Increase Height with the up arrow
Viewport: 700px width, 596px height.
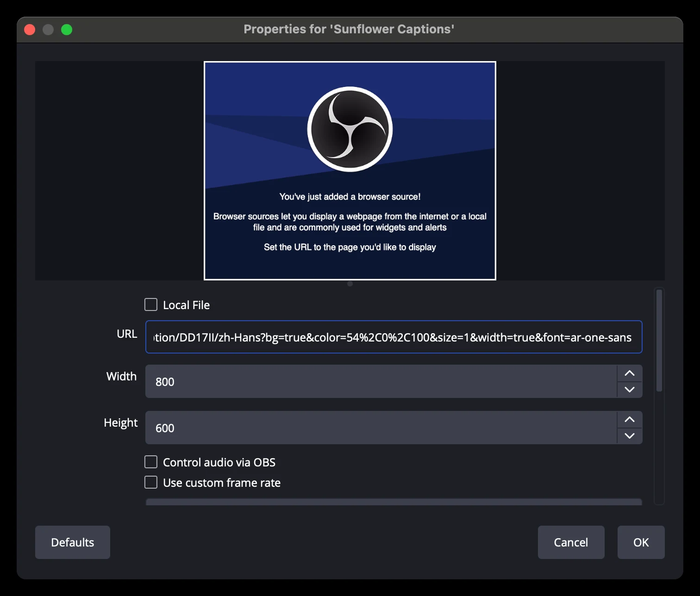630,419
